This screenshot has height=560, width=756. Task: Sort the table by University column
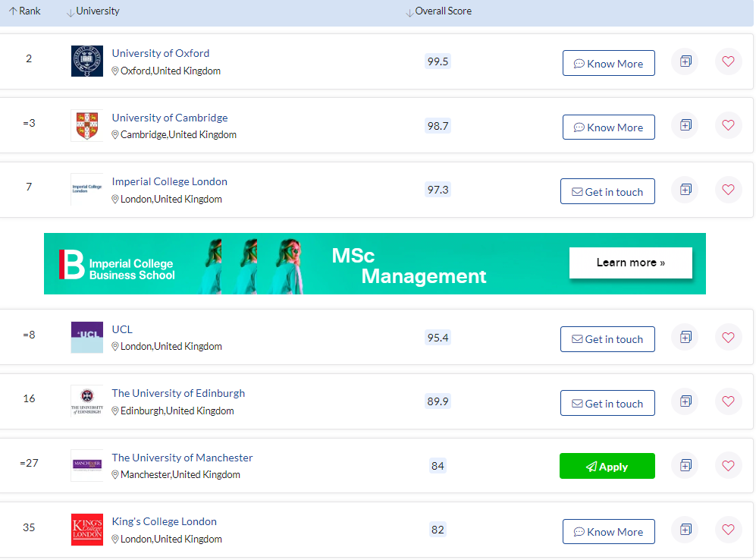click(x=93, y=11)
